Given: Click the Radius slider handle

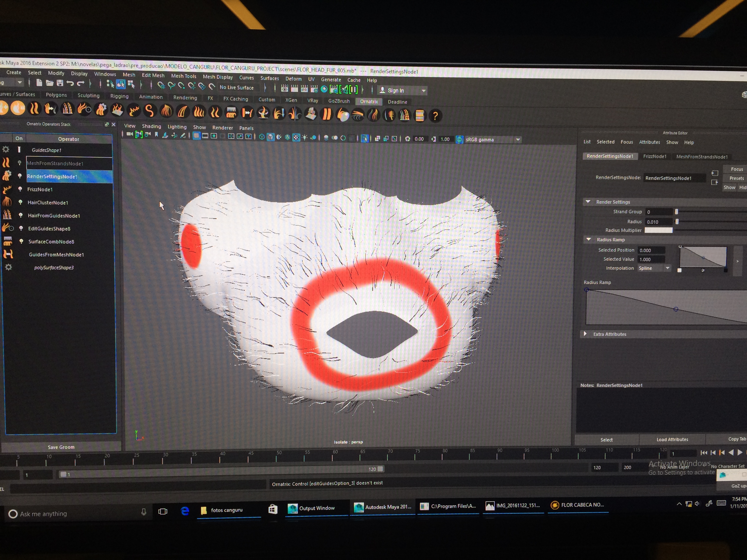Looking at the screenshot, I should [677, 221].
